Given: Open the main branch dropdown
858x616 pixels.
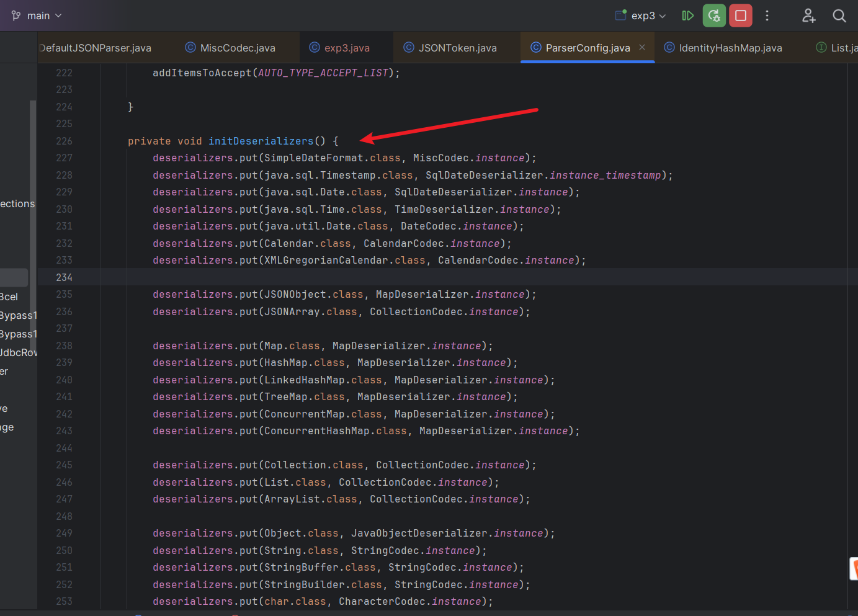Looking at the screenshot, I should (37, 16).
